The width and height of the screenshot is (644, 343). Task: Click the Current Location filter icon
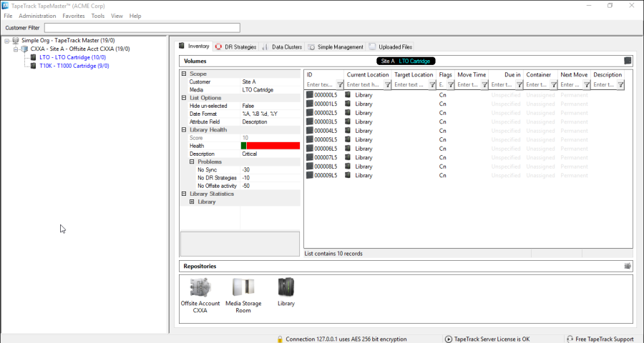coord(387,84)
